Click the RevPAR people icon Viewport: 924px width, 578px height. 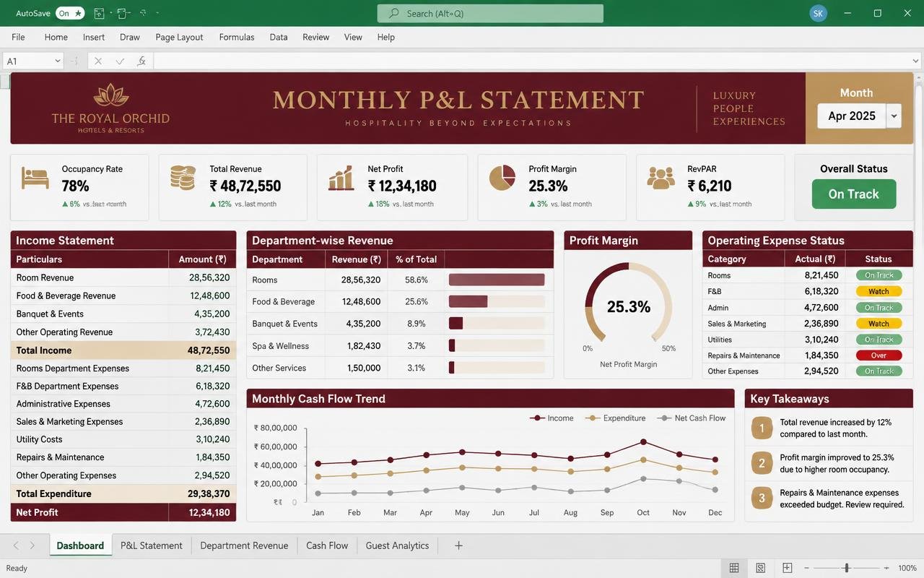coord(661,178)
